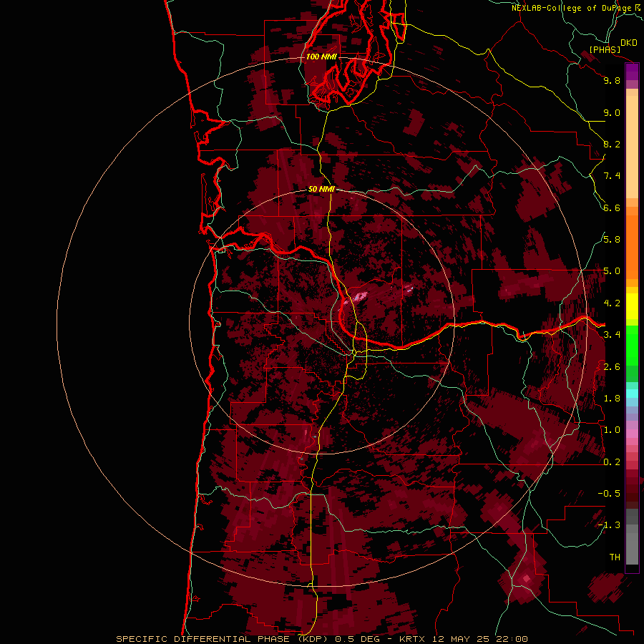Click the TH legend label

615,557
